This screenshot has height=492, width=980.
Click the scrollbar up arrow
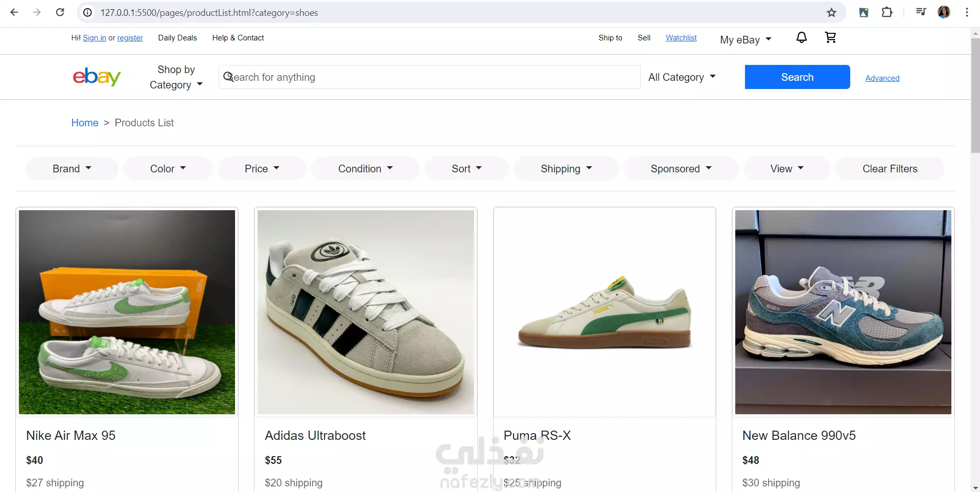(975, 33)
